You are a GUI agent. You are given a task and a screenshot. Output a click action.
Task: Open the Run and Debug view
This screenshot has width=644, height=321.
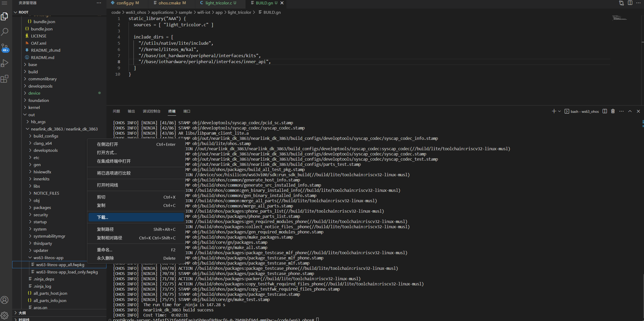5,63
